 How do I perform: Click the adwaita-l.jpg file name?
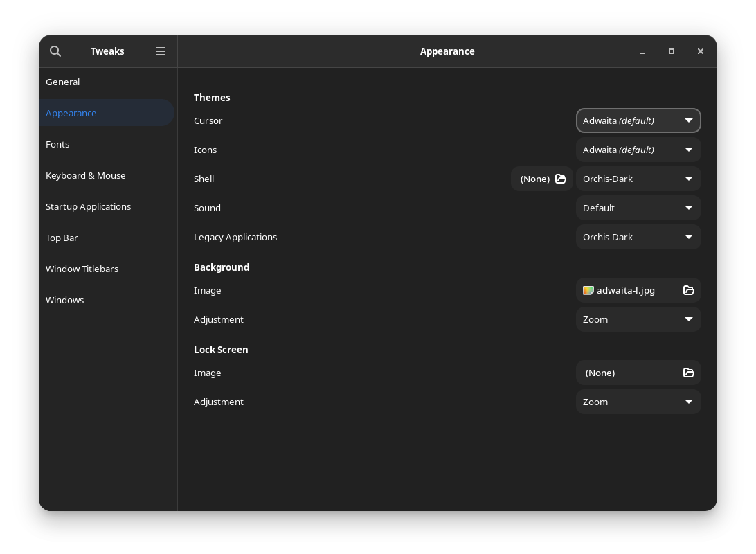(626, 290)
